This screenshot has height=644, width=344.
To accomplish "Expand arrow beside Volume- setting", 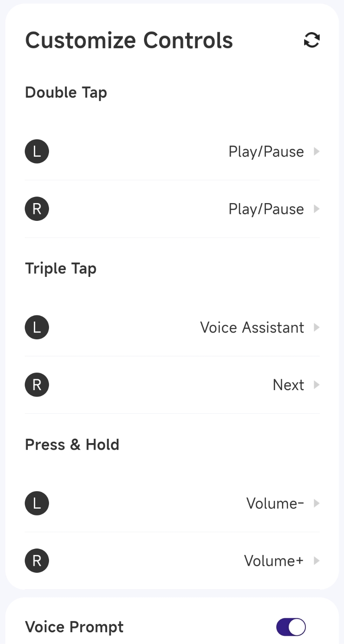I will (x=317, y=503).
